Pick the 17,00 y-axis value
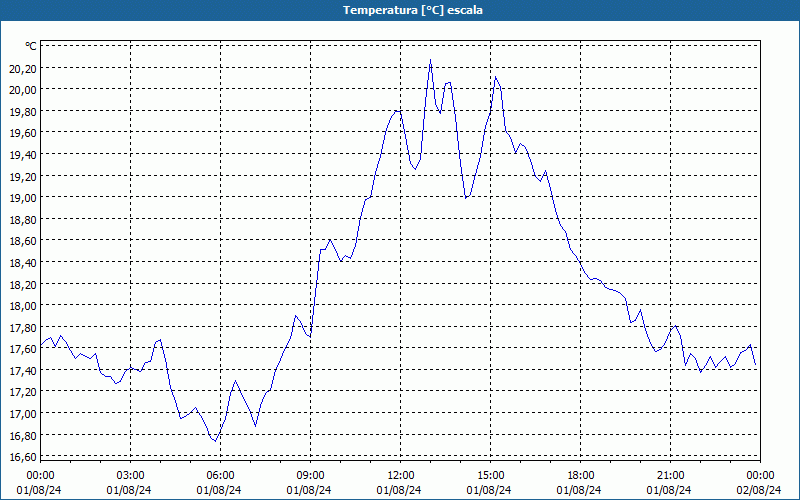 23,413
